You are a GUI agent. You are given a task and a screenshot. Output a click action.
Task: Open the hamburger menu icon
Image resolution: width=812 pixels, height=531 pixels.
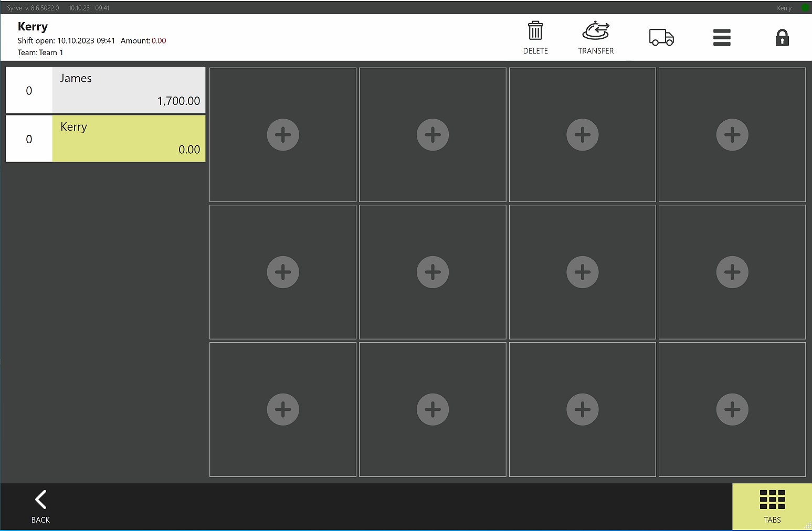722,38
